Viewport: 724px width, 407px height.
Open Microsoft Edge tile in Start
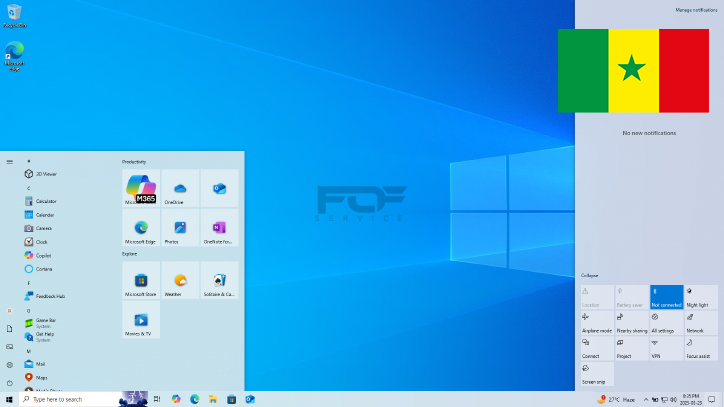pos(141,227)
